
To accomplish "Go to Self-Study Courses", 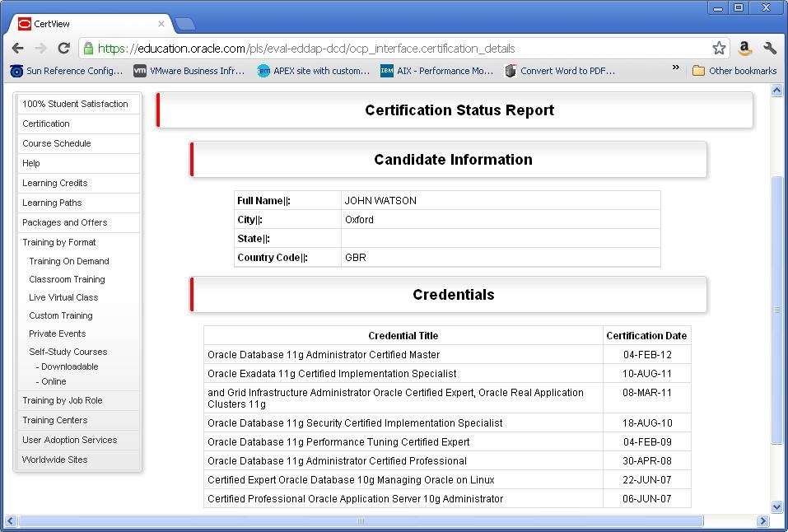I will point(68,352).
